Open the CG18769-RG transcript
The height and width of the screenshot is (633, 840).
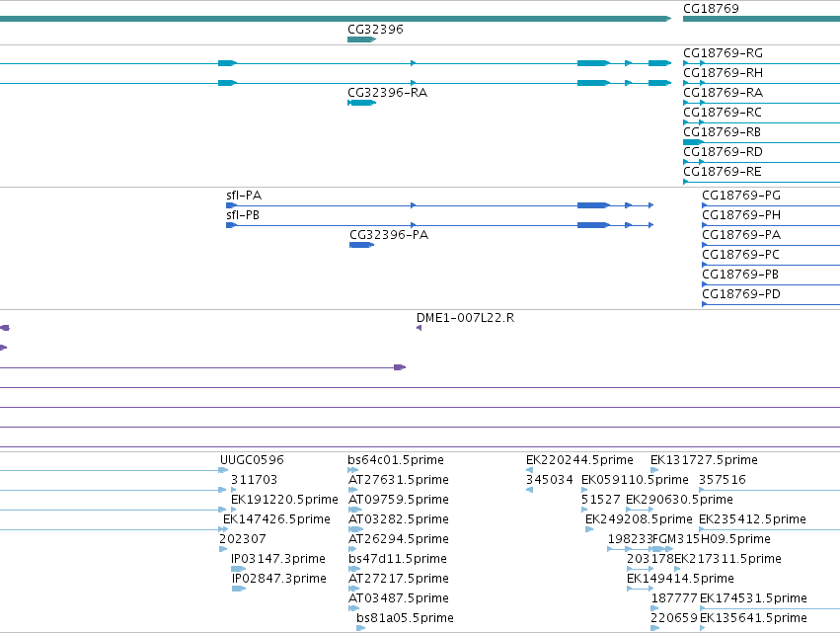point(723,53)
